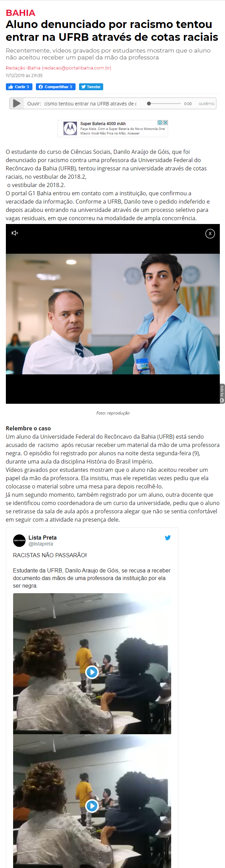Open the @listapreta Twitter handle
The height and width of the screenshot is (868, 225).
pyautogui.click(x=41, y=544)
